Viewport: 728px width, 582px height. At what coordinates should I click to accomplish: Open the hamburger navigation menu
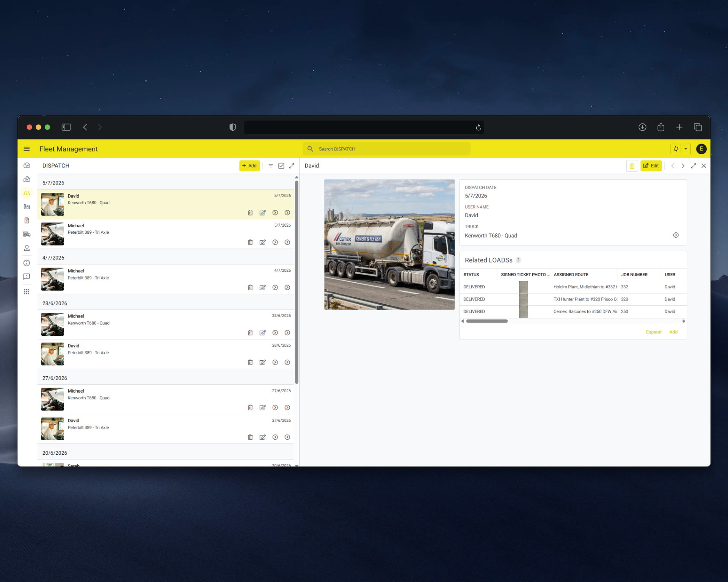(x=27, y=149)
